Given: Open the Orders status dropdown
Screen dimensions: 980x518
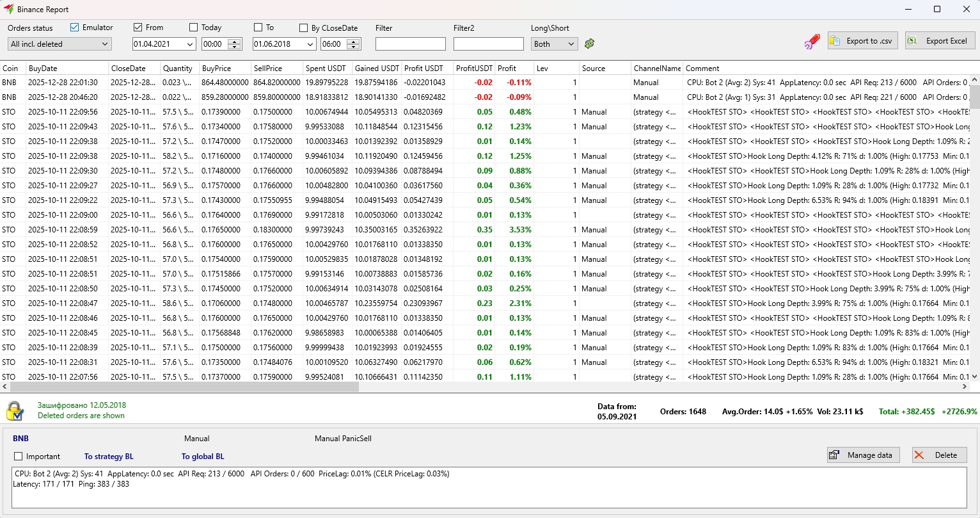Looking at the screenshot, I should (59, 44).
